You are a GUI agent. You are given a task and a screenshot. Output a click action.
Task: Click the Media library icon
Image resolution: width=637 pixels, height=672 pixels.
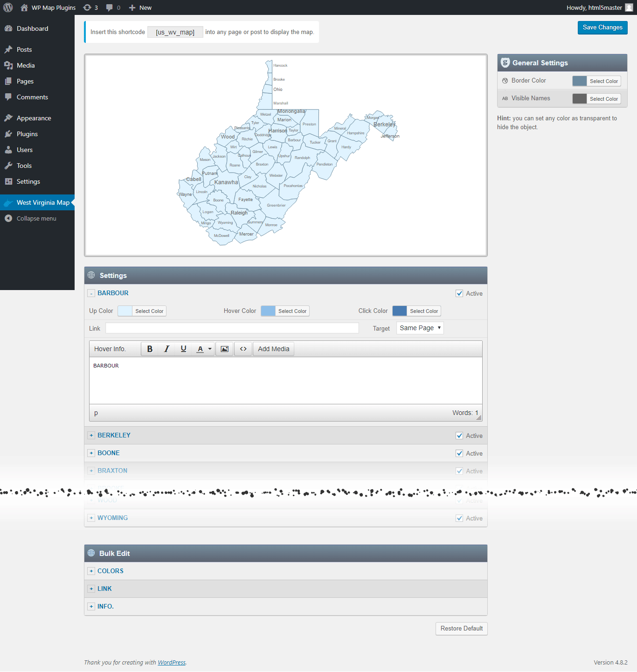[x=8, y=65]
